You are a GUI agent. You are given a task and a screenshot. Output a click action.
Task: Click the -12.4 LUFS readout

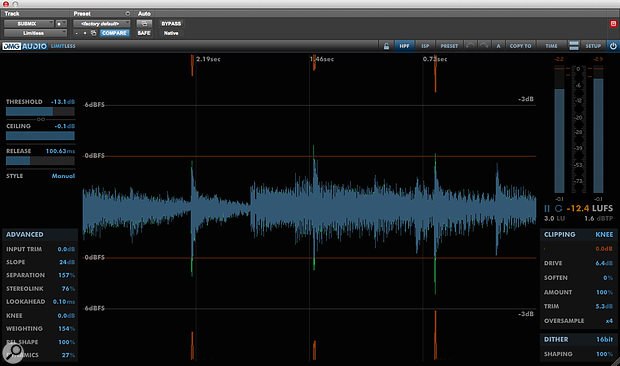(x=590, y=208)
